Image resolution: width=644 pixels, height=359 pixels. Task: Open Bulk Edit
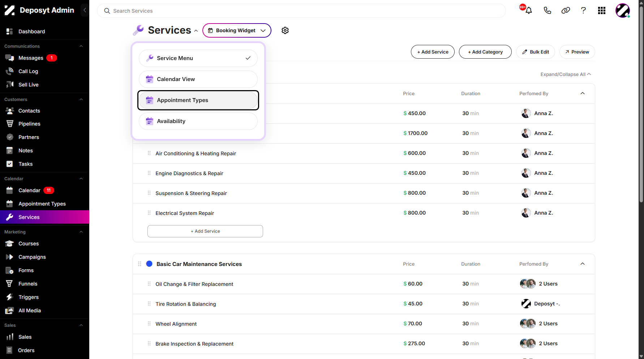pos(536,52)
